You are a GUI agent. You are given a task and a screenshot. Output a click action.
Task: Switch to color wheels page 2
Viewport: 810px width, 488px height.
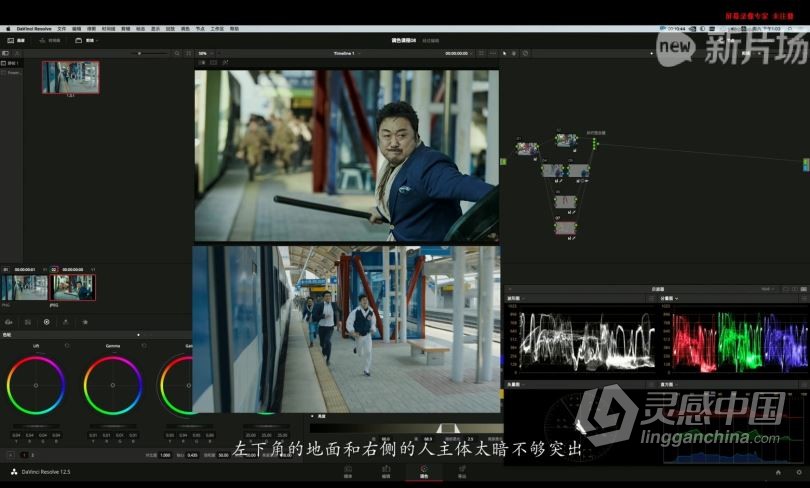[x=33, y=455]
